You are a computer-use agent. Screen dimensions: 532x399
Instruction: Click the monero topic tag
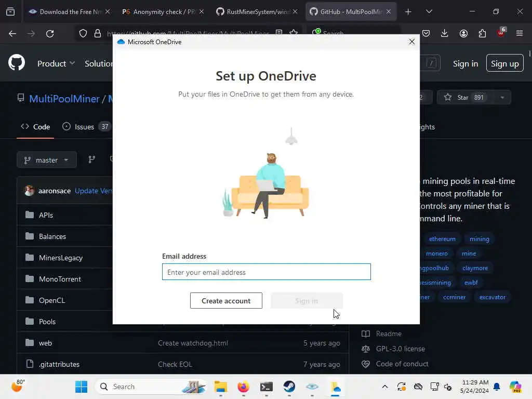click(436, 254)
